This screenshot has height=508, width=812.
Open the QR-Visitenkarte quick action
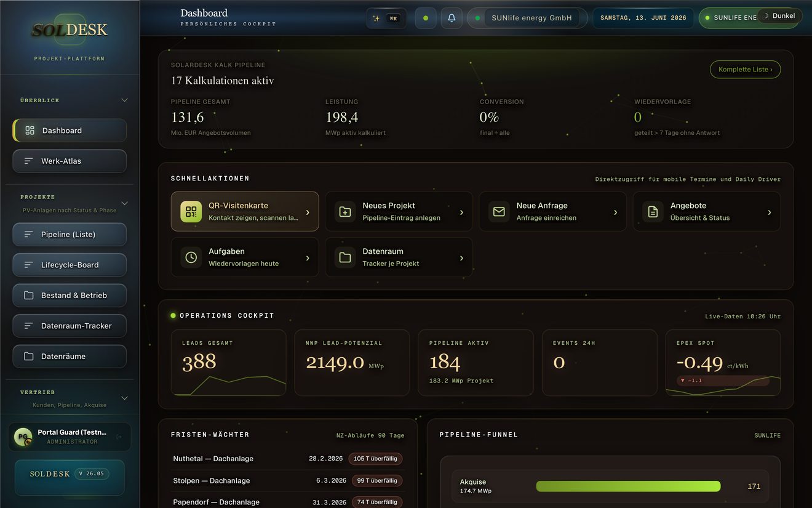[245, 211]
